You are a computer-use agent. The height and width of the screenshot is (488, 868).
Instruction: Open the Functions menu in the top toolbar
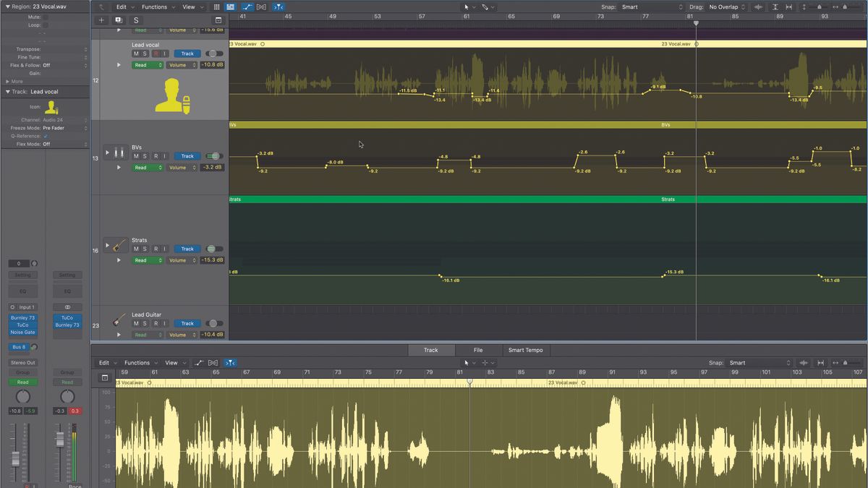(156, 7)
